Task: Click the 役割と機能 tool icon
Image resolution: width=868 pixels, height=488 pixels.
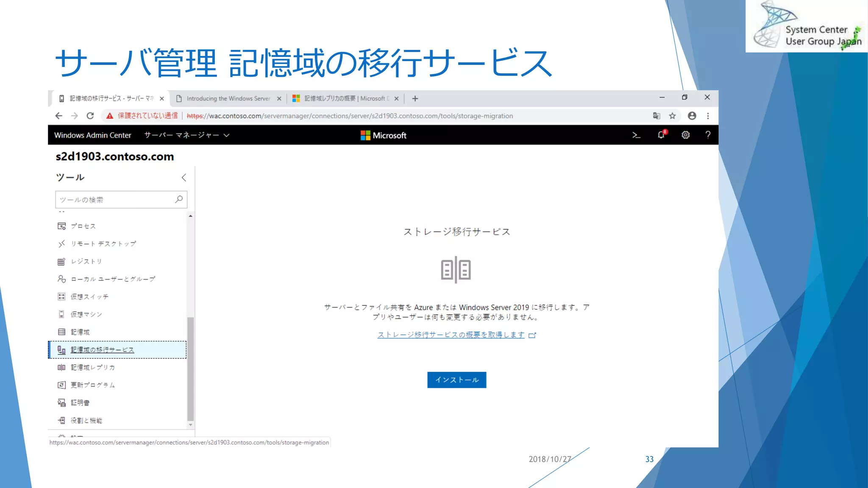Action: pos(61,420)
